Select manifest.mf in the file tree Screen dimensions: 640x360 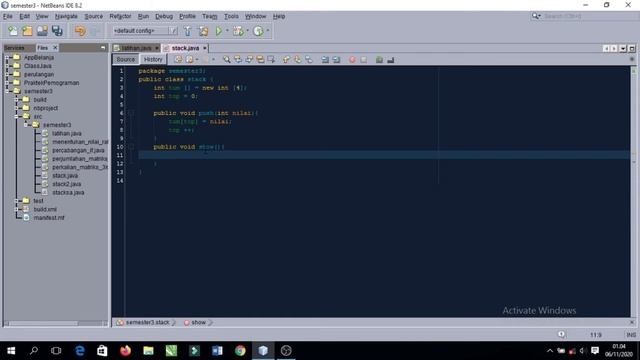[49, 218]
